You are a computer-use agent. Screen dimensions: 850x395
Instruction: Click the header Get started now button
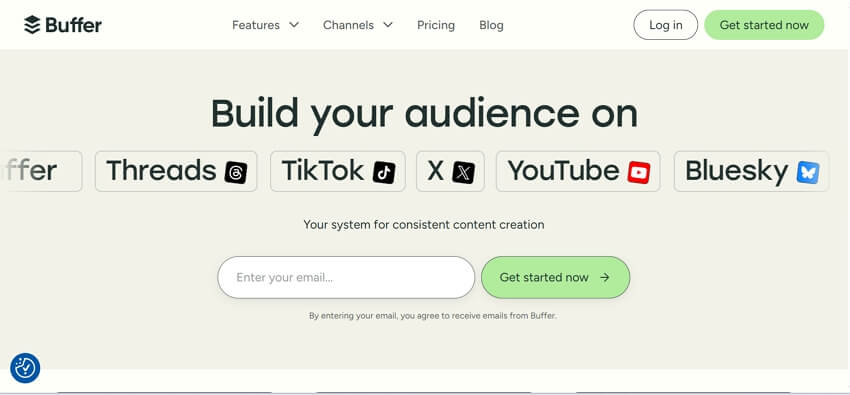pos(764,25)
